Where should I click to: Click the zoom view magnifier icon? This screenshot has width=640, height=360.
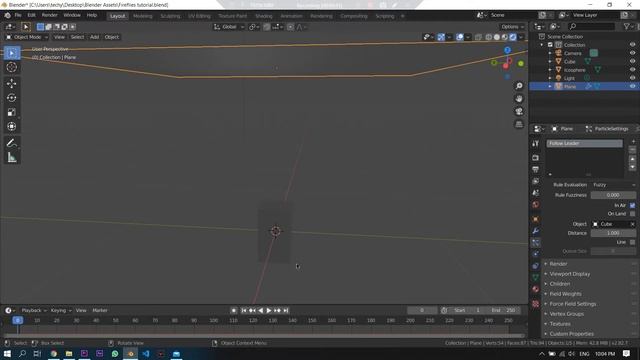pyautogui.click(x=519, y=86)
